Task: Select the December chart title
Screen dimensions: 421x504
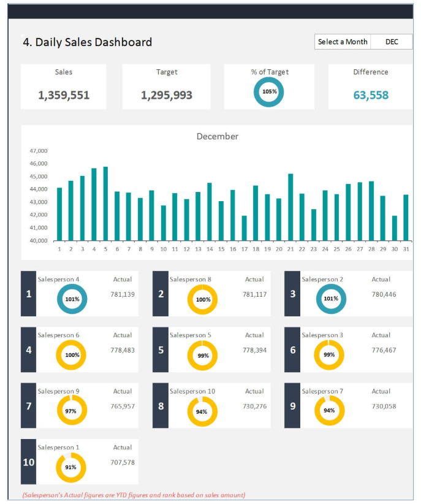Action: click(x=217, y=136)
